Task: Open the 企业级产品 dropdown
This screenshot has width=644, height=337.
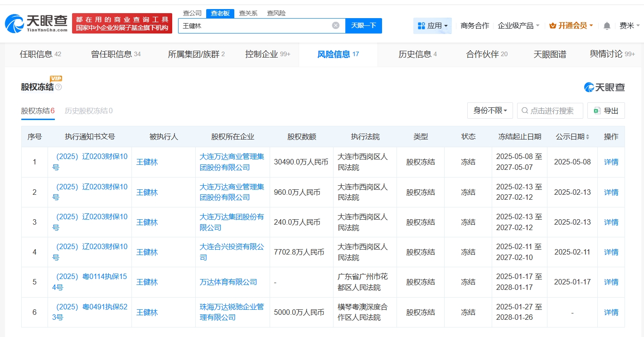Action: (x=518, y=26)
